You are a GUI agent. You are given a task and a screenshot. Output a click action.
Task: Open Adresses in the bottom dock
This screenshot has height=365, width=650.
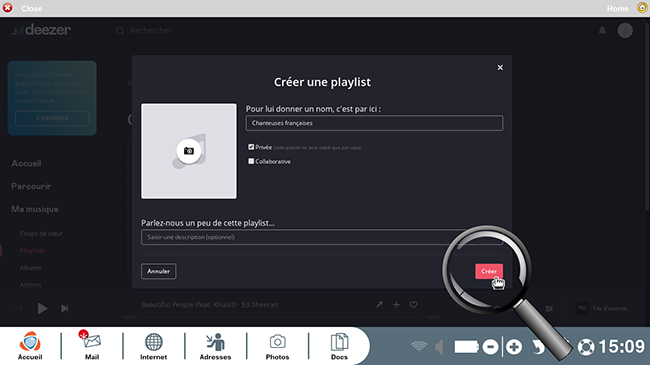tap(215, 346)
